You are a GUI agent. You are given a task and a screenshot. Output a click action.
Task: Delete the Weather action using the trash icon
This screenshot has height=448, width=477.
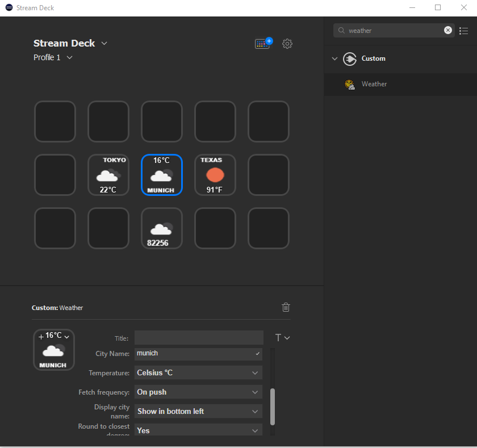(286, 307)
